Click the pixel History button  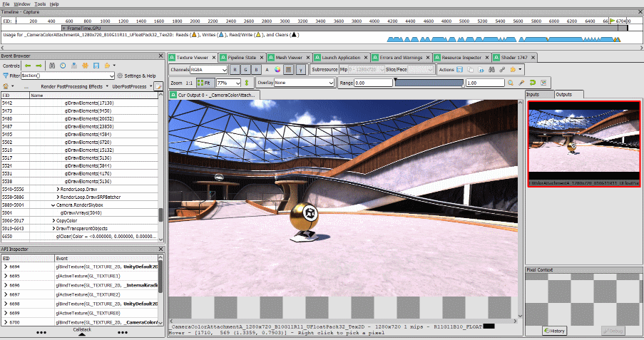click(x=554, y=331)
